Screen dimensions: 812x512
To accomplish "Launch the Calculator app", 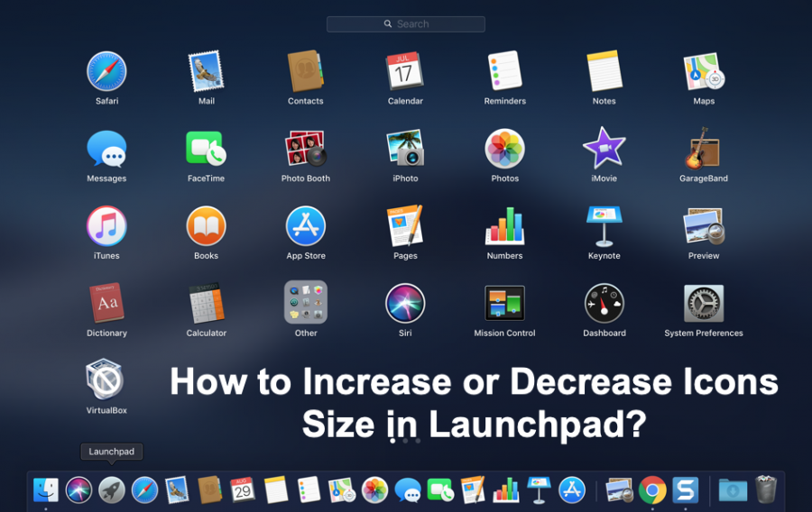I will 206,303.
